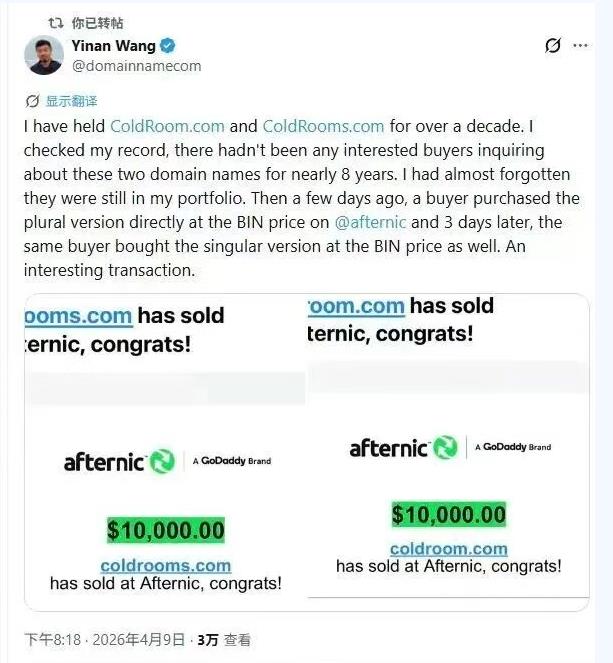The width and height of the screenshot is (613, 663).
Task: Click the Afternic logo in left image
Action: (119, 461)
